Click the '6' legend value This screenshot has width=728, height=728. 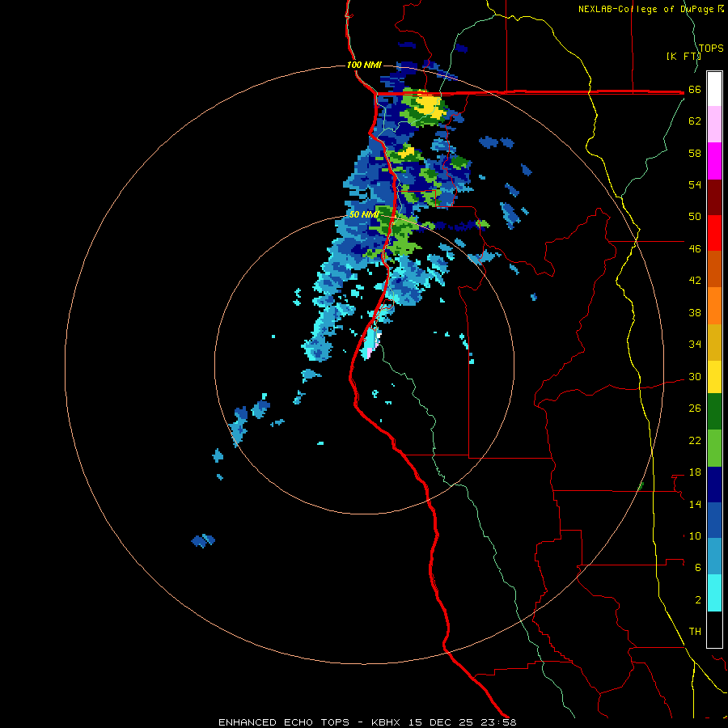point(698,567)
